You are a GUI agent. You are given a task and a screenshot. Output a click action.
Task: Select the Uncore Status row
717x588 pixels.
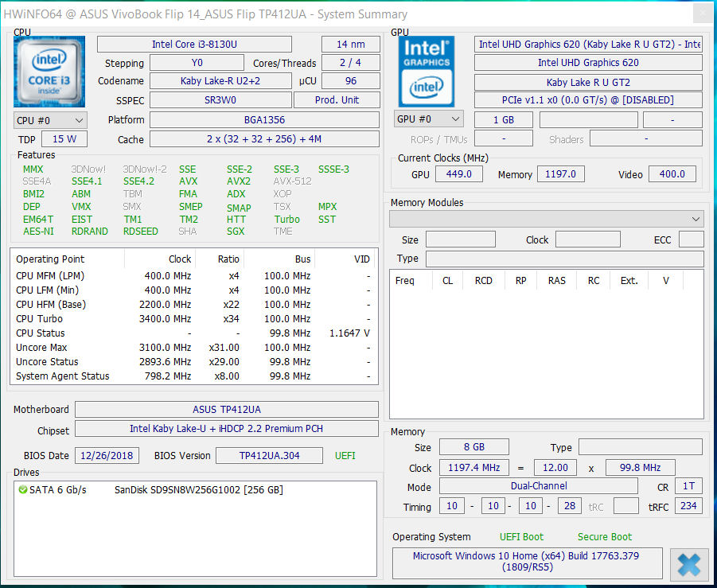pyautogui.click(x=193, y=362)
